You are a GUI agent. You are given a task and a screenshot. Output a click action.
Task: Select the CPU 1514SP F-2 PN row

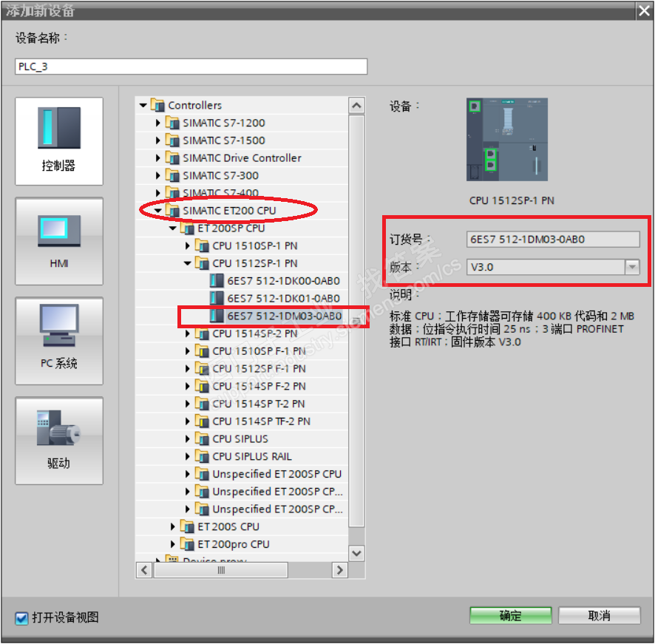pyautogui.click(x=242, y=386)
